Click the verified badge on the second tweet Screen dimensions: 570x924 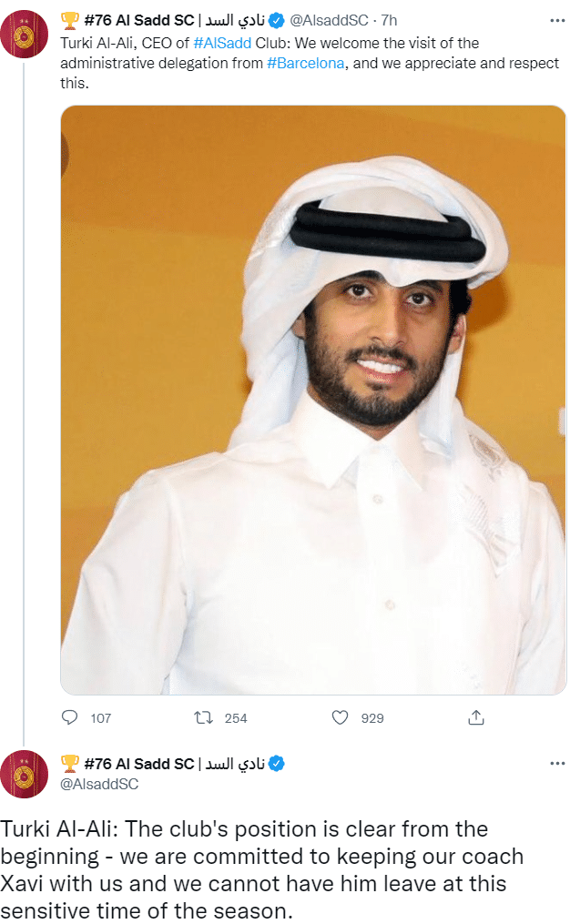278,763
